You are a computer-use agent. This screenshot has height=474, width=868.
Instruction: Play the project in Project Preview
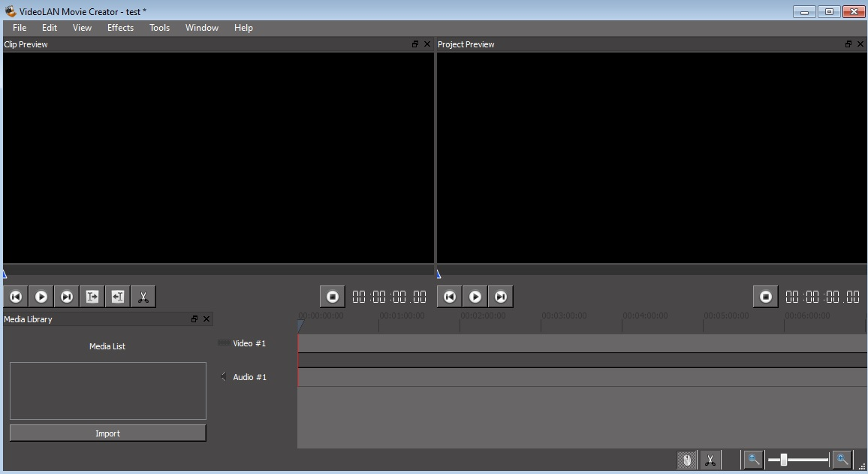475,297
